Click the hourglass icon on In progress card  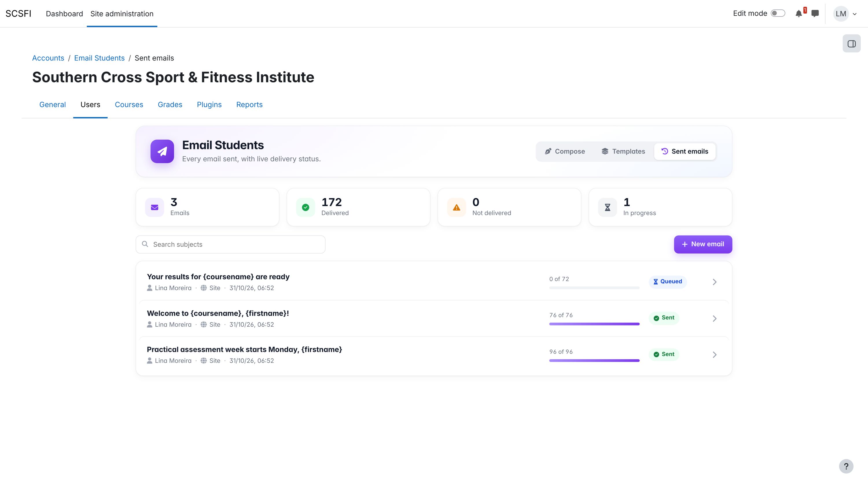pos(608,208)
